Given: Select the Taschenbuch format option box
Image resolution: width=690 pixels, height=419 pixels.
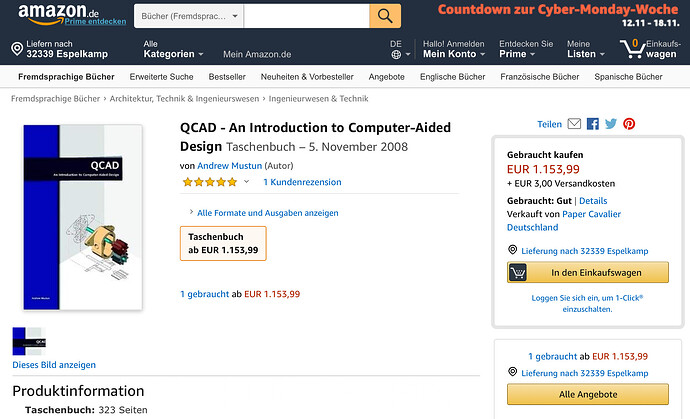Looking at the screenshot, I should (x=223, y=243).
